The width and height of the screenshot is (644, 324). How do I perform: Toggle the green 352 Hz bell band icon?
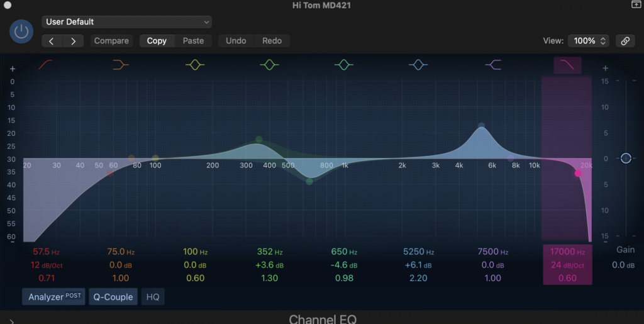269,65
